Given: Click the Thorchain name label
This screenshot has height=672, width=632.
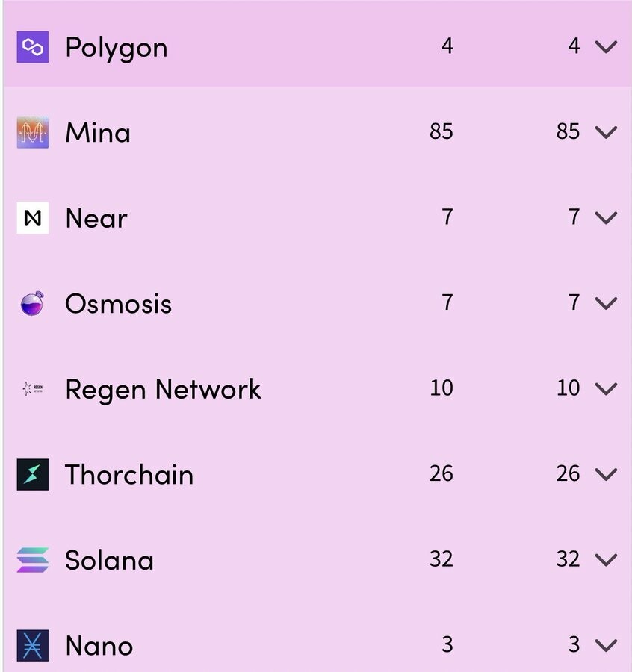Looking at the screenshot, I should coord(129,473).
